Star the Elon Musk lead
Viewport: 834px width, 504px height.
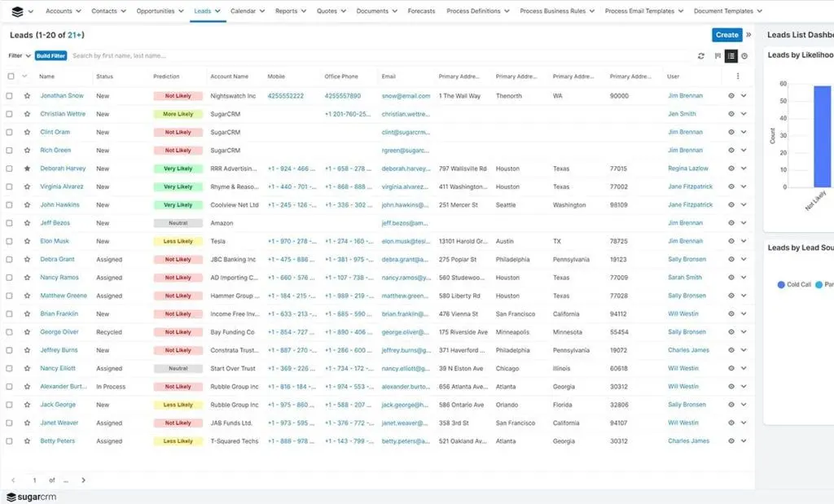[27, 241]
